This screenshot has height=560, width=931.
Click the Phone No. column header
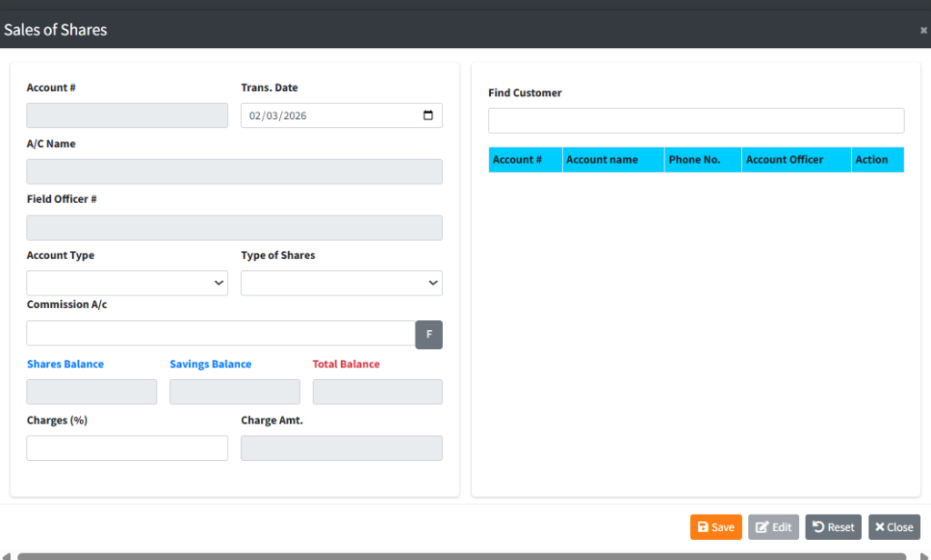(x=702, y=160)
